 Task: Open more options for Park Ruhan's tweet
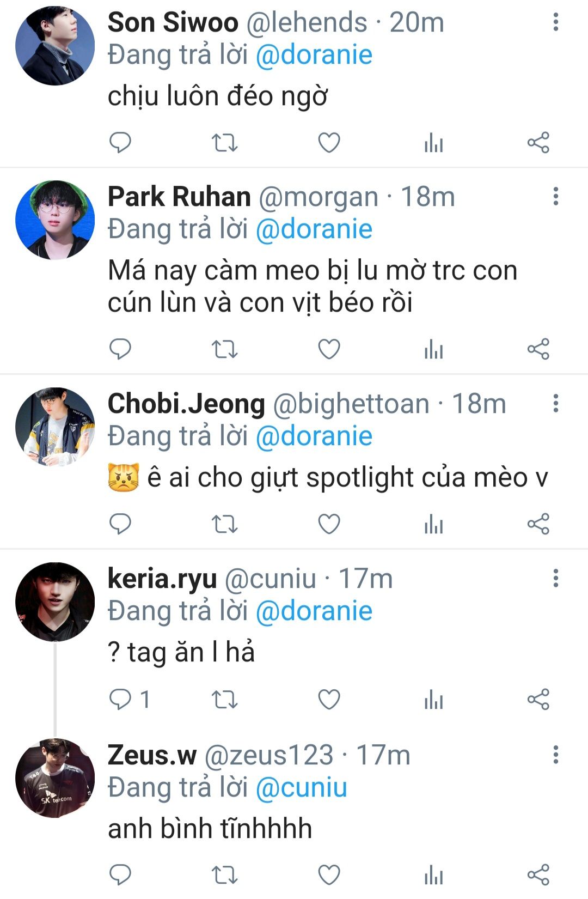click(555, 197)
